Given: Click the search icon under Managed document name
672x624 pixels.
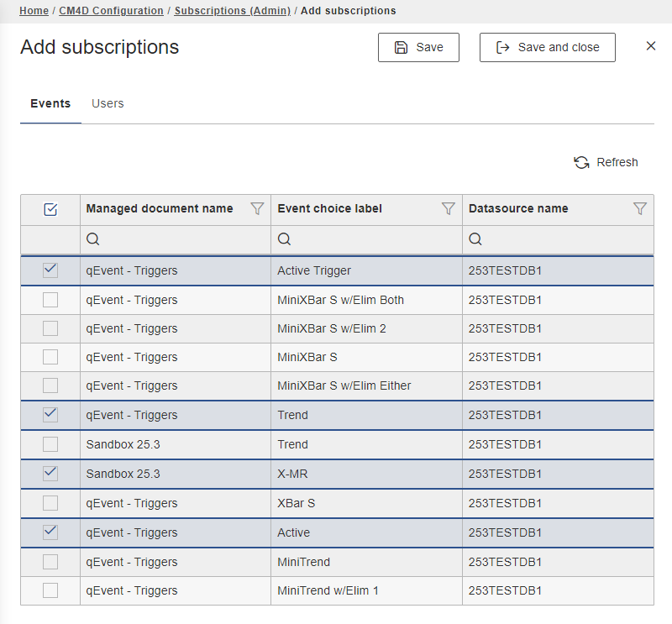Looking at the screenshot, I should pyautogui.click(x=93, y=239).
